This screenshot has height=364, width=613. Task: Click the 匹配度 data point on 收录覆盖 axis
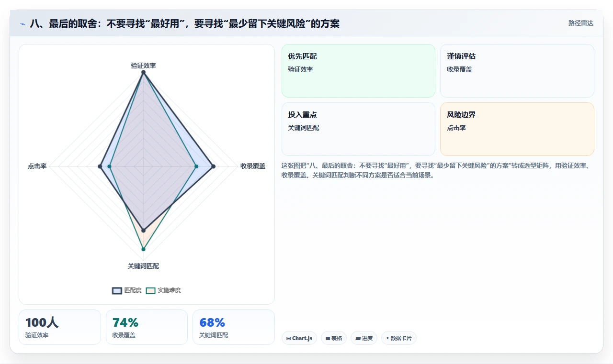pyautogui.click(x=213, y=166)
